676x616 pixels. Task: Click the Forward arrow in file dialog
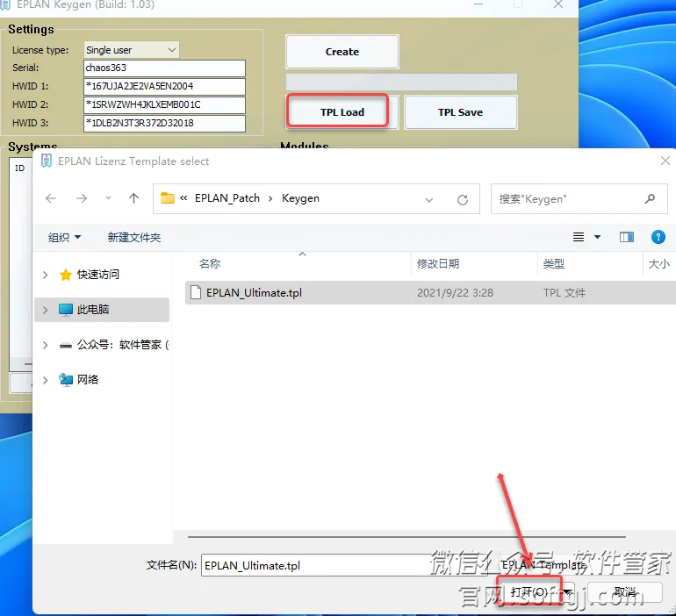tap(82, 199)
